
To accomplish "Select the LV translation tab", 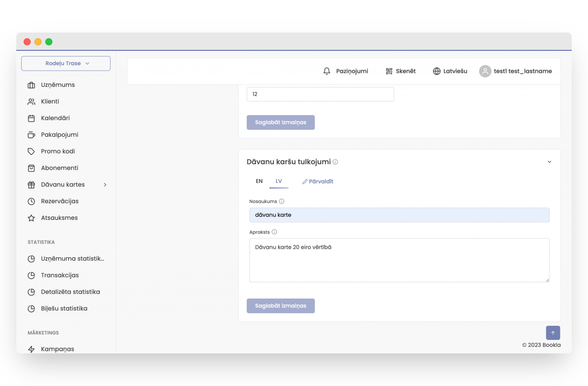I will (x=279, y=181).
